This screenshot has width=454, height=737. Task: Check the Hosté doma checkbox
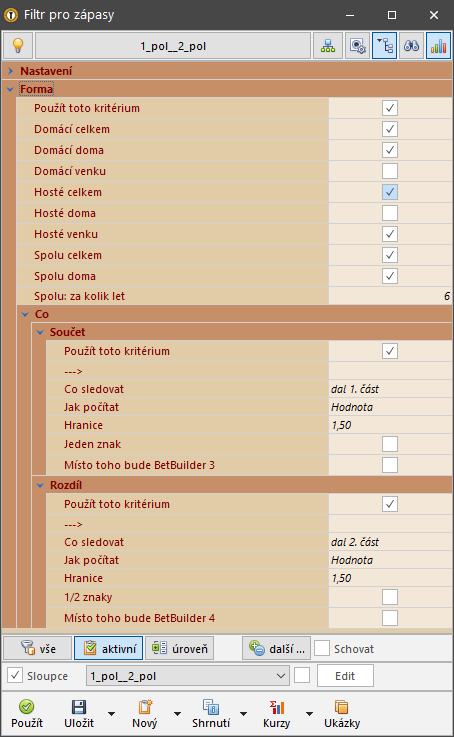click(x=390, y=213)
